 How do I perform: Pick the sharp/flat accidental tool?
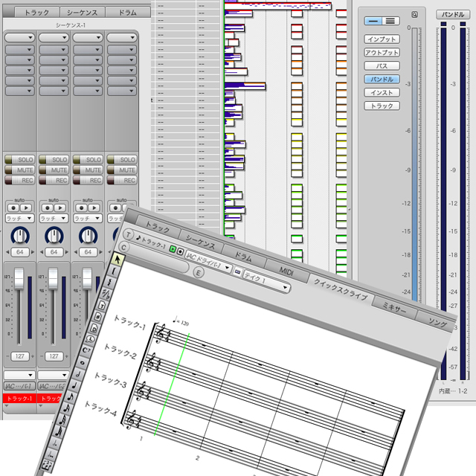[106, 293]
